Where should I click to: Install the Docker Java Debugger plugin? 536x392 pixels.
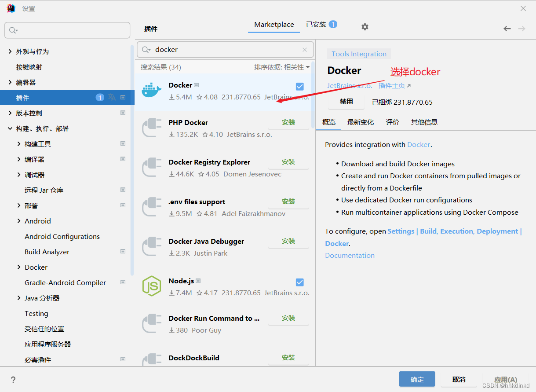click(x=288, y=241)
